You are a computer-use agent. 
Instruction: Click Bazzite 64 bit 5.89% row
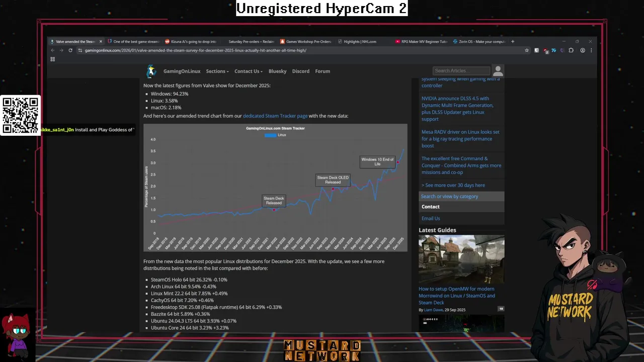click(181, 314)
